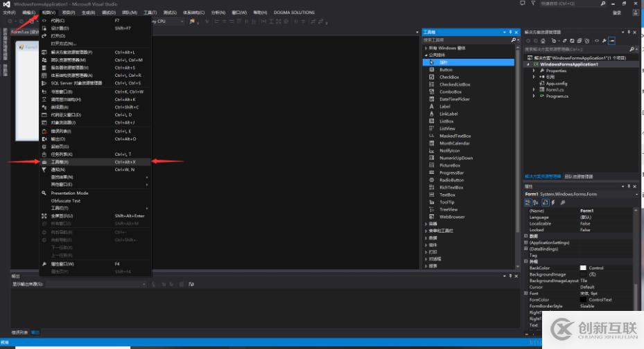
Task: Click the BackColor Control color swatch
Action: (583, 268)
